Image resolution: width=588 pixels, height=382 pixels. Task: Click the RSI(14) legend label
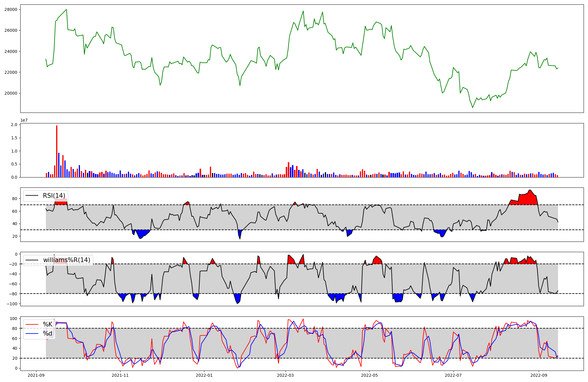click(x=54, y=196)
